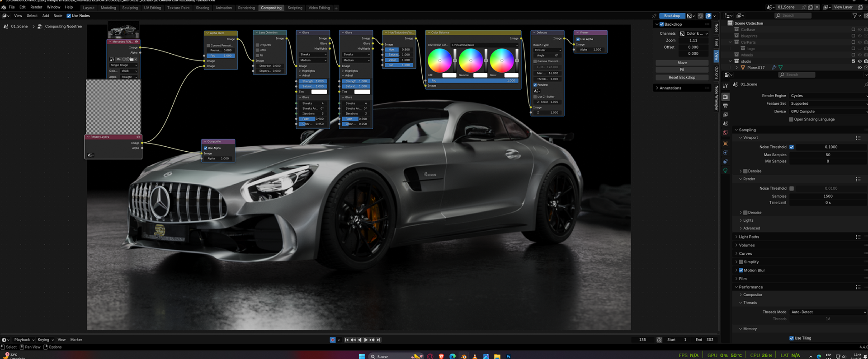Open File Explorer from the taskbar
The image size is (868, 359).
[497, 356]
